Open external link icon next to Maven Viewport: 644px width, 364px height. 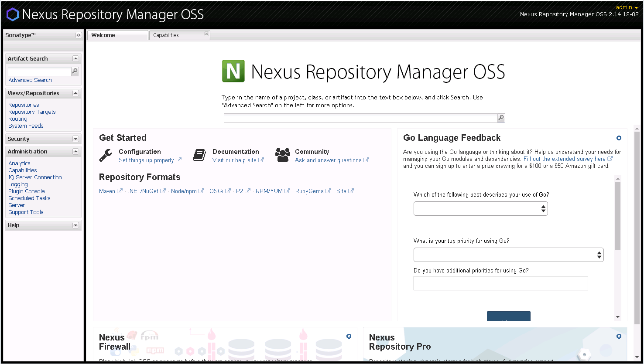(x=120, y=191)
